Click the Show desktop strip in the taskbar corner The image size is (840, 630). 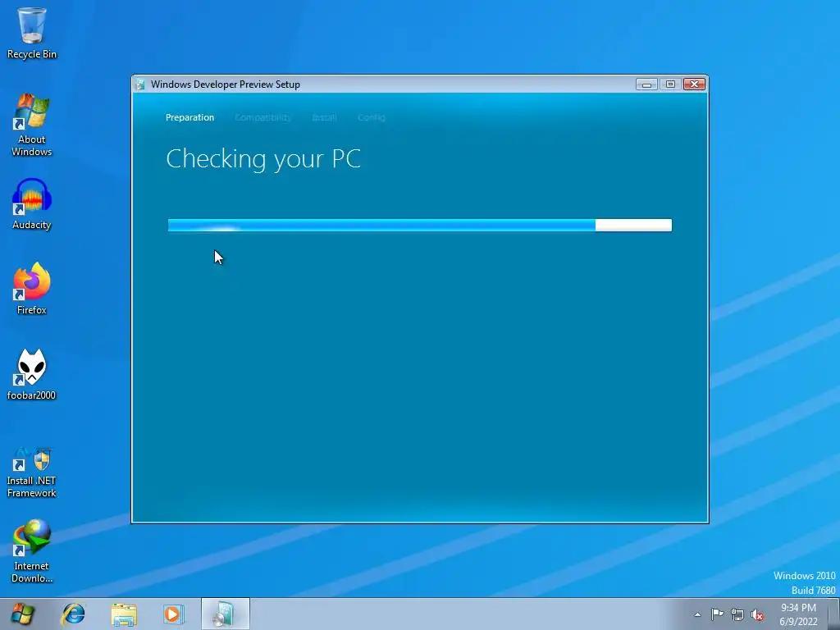coord(833,614)
